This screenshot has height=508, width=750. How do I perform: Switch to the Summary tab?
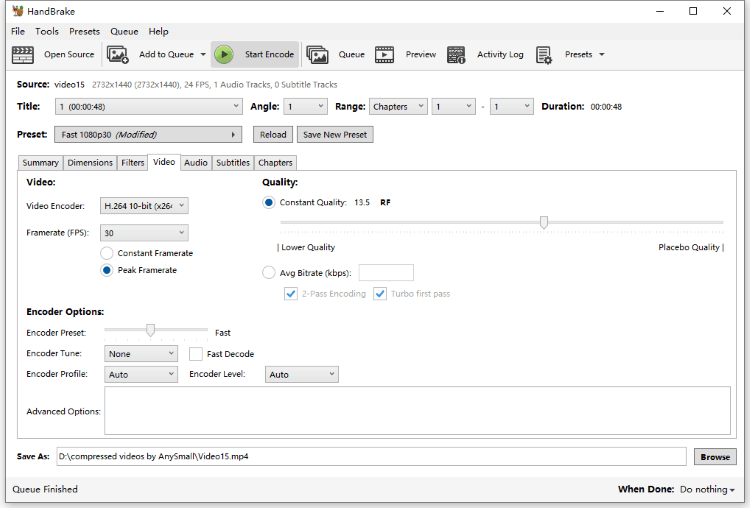point(41,163)
